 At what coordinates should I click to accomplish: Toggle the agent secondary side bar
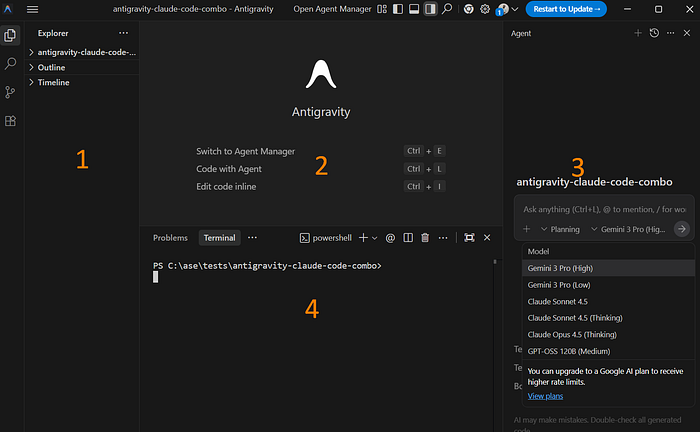tap(430, 9)
